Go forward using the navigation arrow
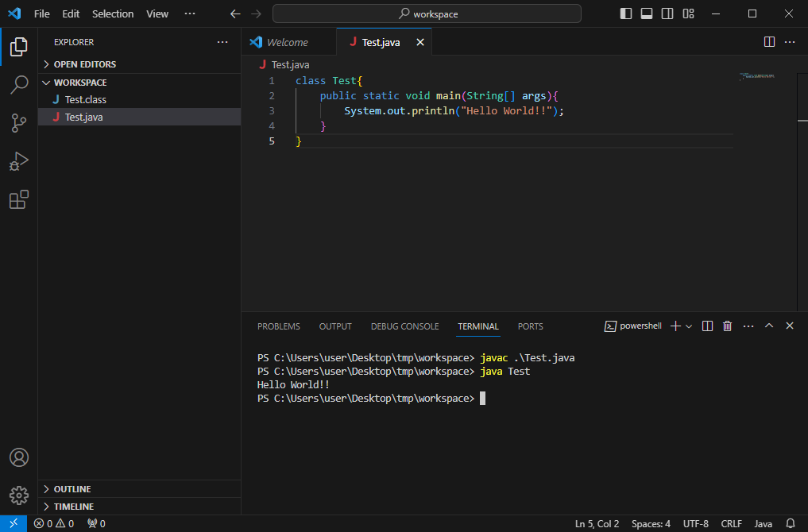 256,14
